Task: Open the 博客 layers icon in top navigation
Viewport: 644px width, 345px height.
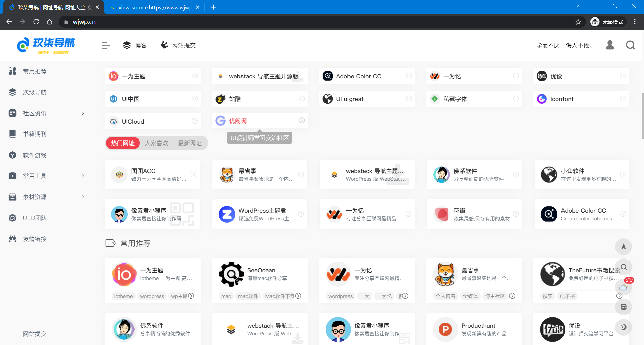Action: [x=126, y=45]
